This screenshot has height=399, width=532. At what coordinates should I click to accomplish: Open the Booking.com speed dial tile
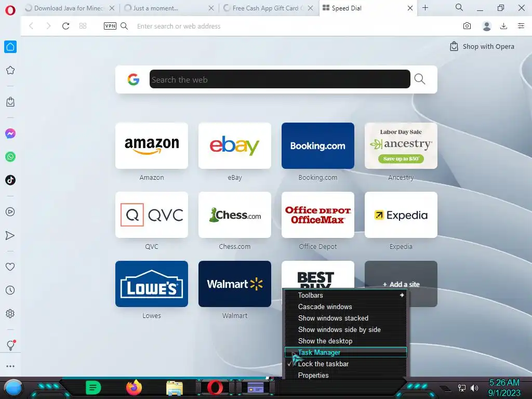[318, 145]
